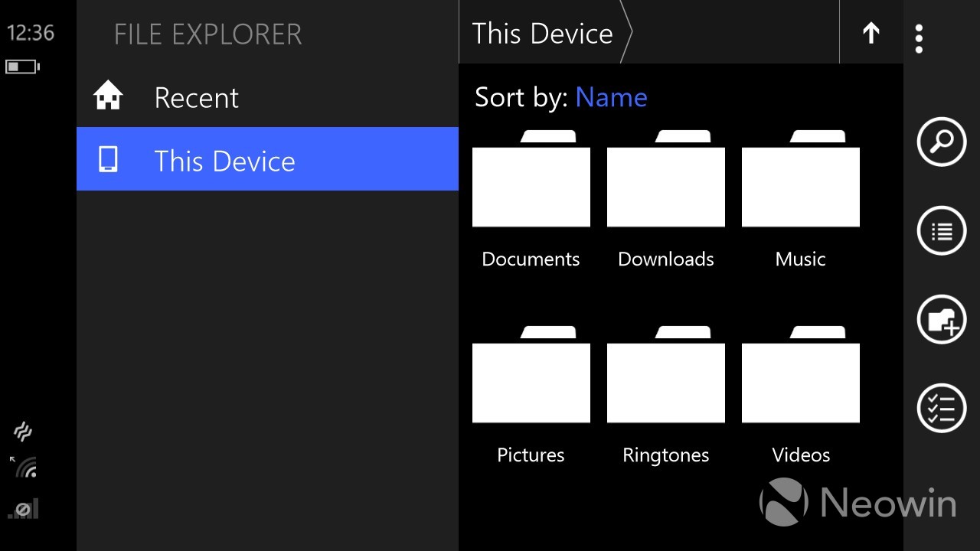Tap the vibrate mode status icon
The height and width of the screenshot is (551, 980).
[23, 432]
